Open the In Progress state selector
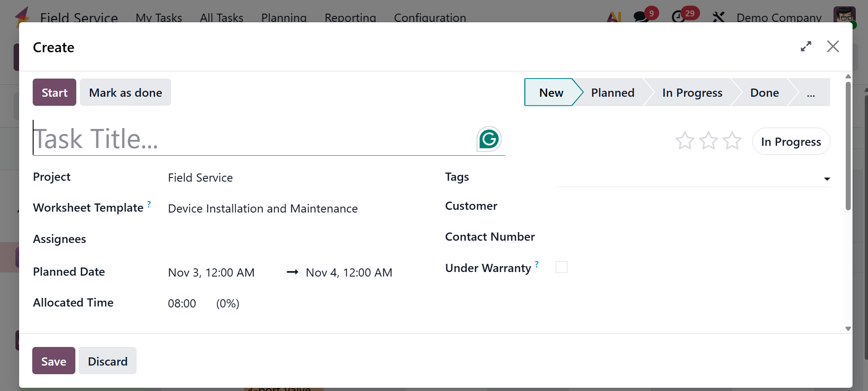 791,142
